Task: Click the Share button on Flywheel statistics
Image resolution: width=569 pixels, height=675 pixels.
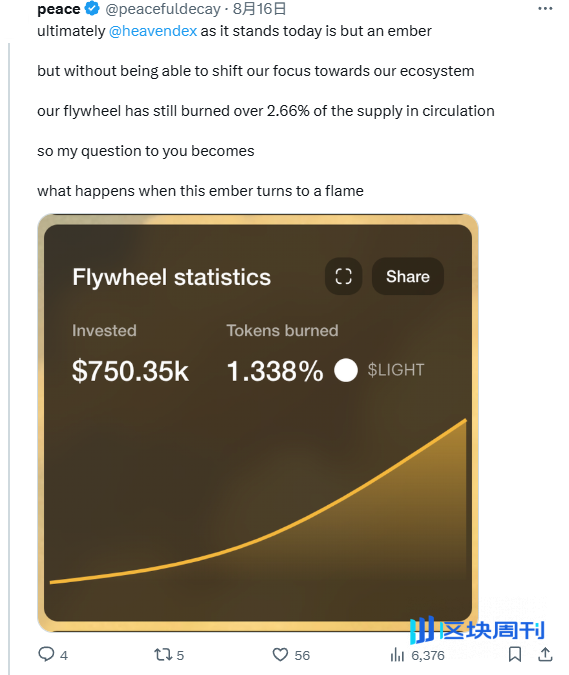Action: (408, 276)
